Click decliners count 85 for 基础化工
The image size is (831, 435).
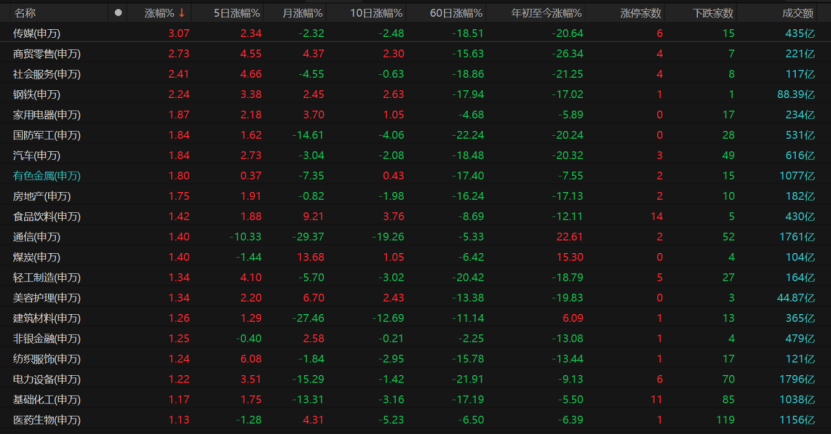point(728,400)
